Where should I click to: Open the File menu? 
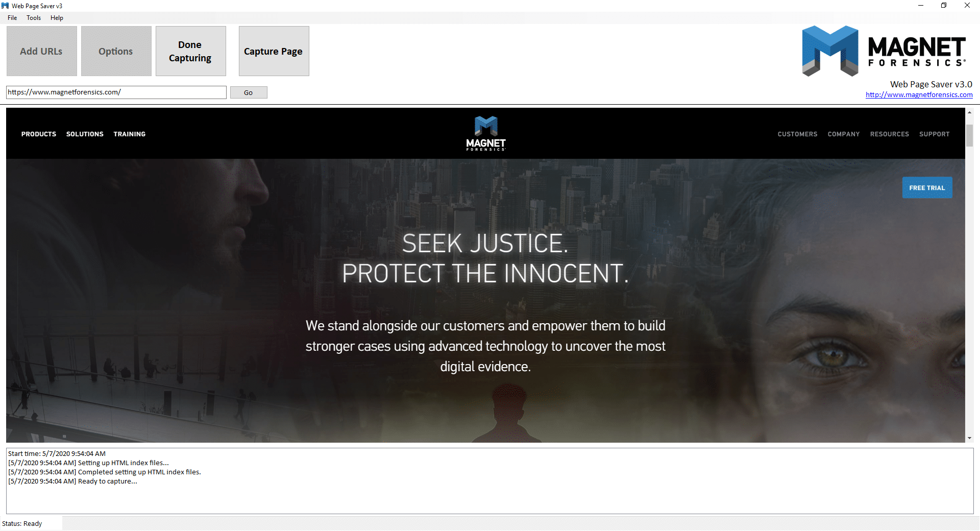(x=12, y=18)
